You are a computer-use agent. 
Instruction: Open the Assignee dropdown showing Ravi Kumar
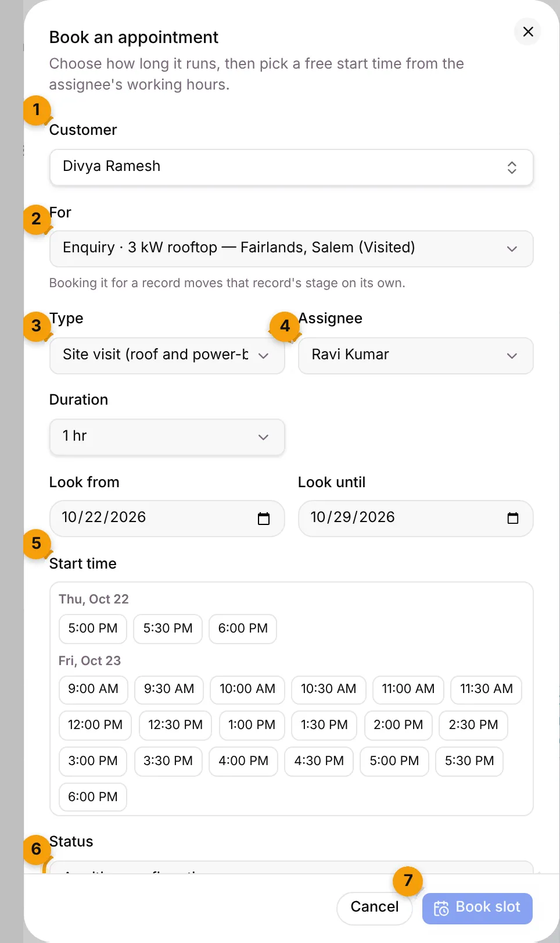coord(415,356)
